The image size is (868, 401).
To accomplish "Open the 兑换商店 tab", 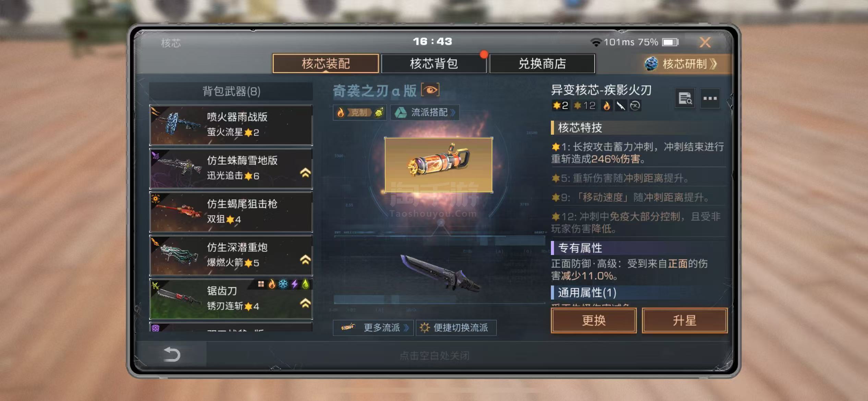I will point(542,63).
